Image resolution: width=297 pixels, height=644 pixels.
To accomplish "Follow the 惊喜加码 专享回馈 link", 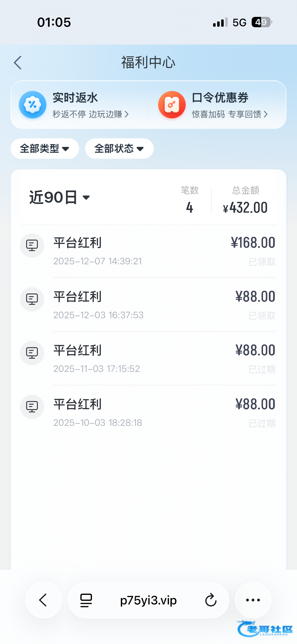I will tap(229, 114).
